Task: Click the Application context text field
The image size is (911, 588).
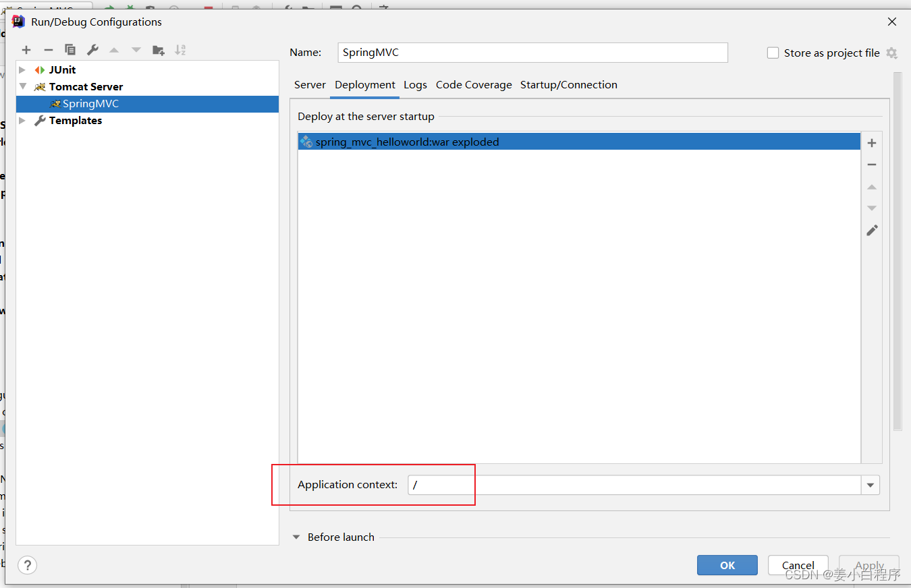Action: pos(634,485)
